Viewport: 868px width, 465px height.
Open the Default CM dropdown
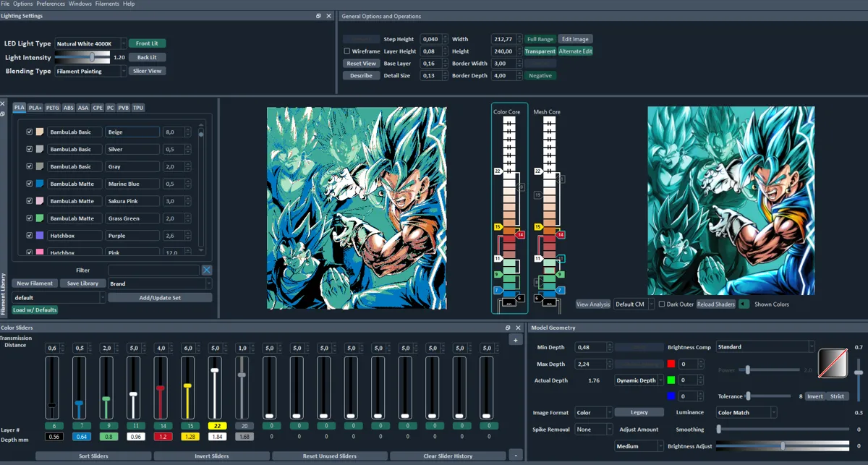[x=634, y=304]
